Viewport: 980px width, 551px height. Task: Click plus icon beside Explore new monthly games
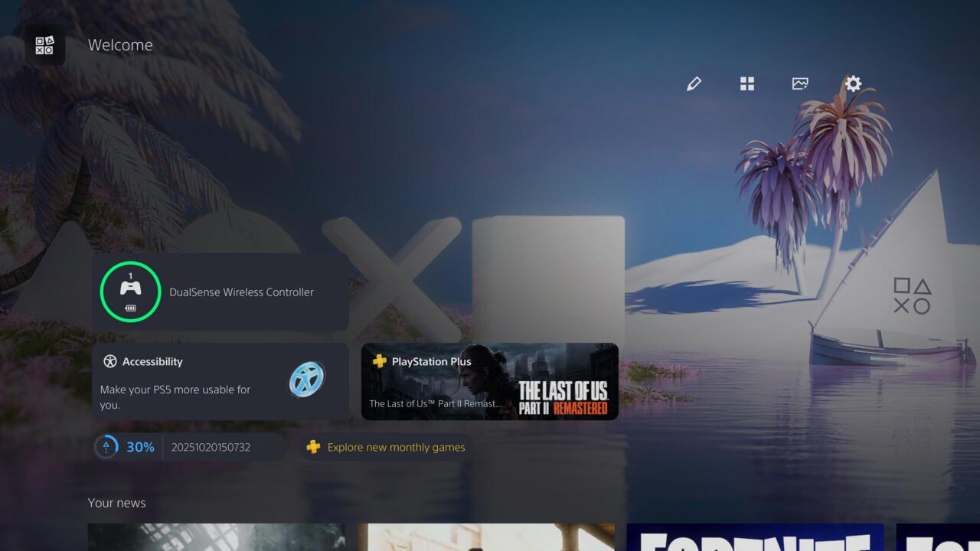click(x=313, y=447)
